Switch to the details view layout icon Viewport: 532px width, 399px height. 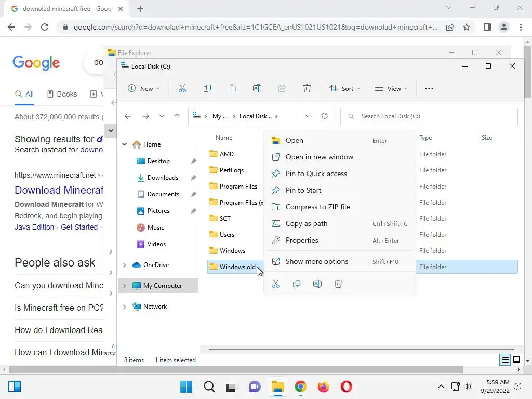click(x=505, y=360)
